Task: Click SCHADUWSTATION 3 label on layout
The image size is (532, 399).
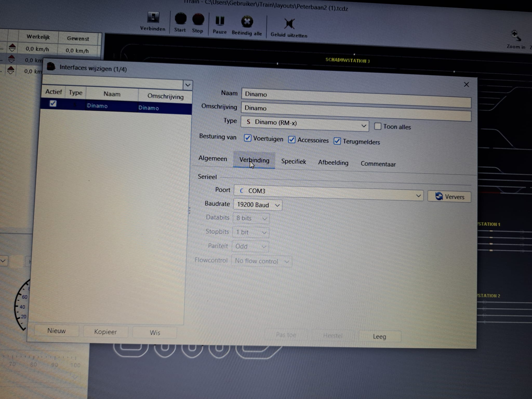Action: click(x=348, y=60)
